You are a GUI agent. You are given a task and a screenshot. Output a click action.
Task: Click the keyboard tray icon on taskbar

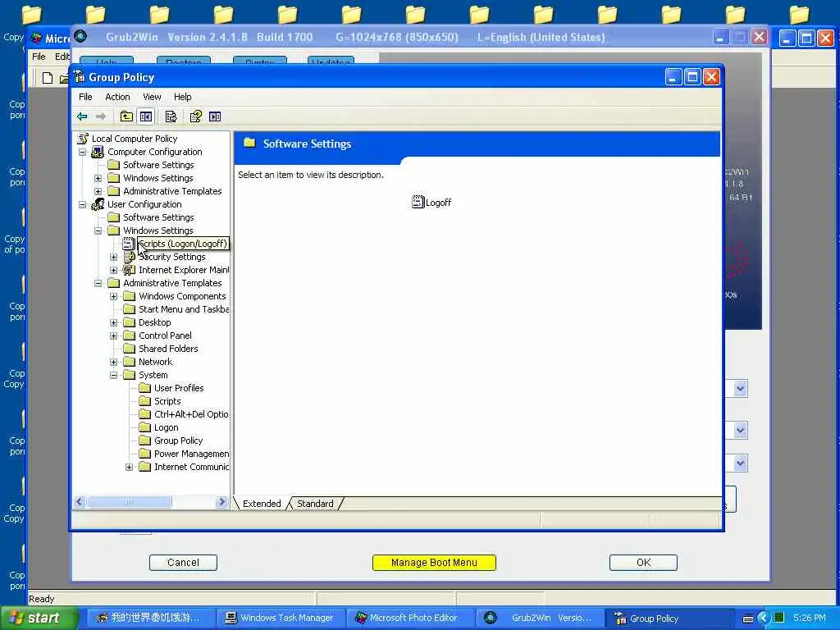pyautogui.click(x=748, y=619)
